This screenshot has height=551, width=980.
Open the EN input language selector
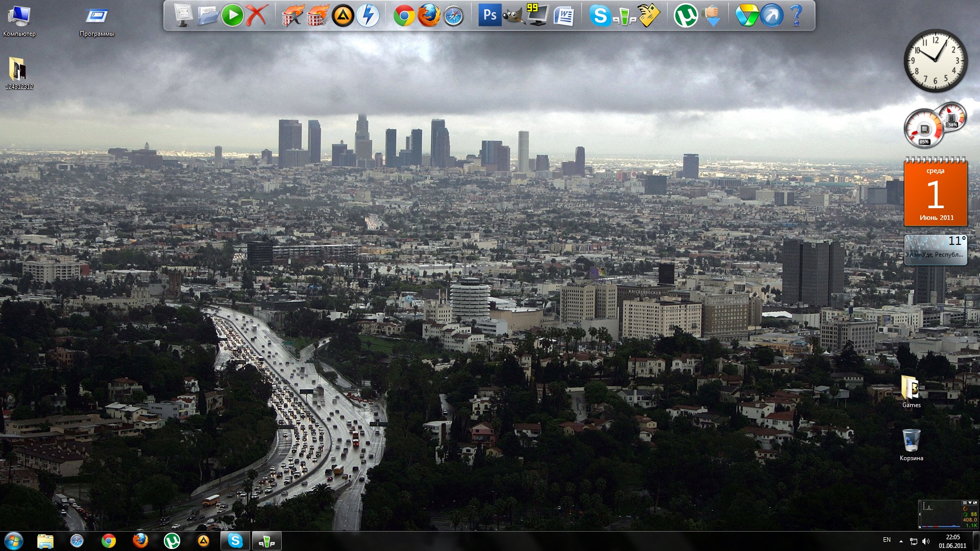pyautogui.click(x=887, y=540)
